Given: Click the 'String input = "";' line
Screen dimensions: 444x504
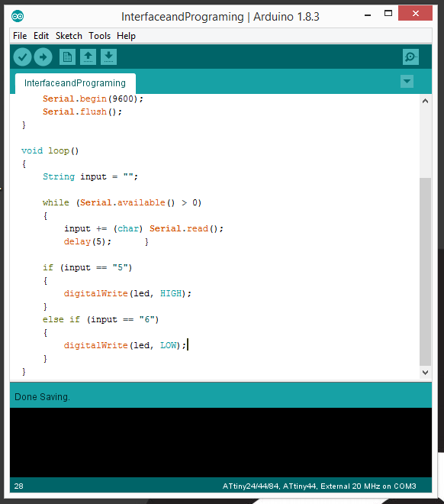Looking at the screenshot, I should pos(90,177).
